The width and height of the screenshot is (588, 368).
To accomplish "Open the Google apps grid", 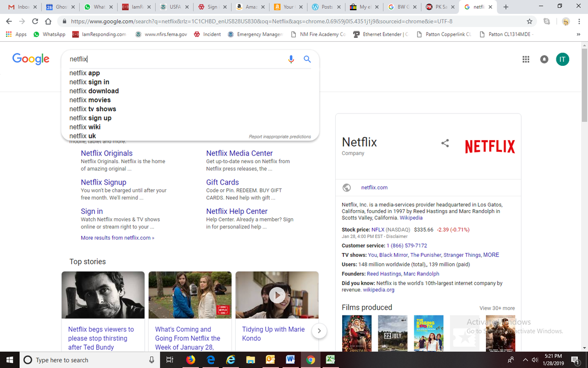I will pos(526,59).
